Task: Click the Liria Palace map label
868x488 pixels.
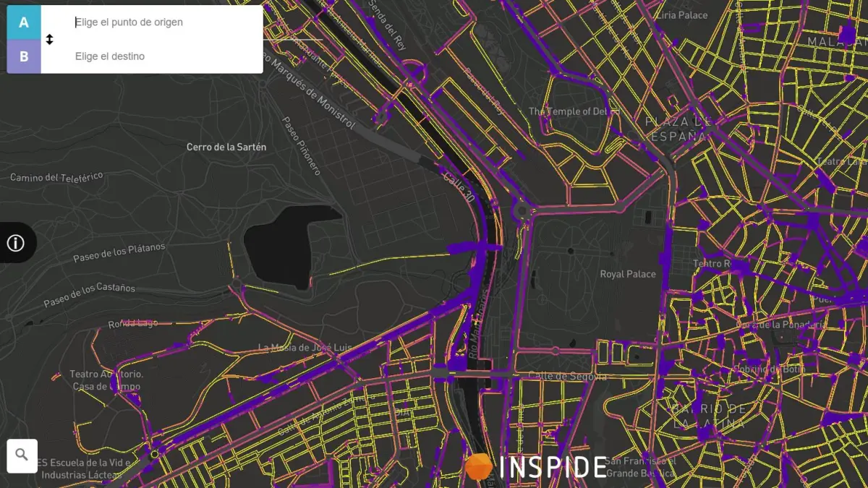Action: tap(681, 15)
